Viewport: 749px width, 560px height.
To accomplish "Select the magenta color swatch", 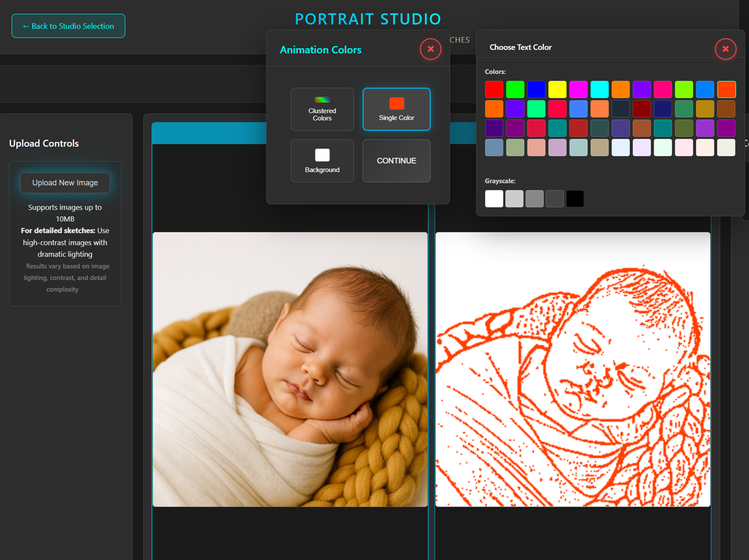I will [x=578, y=89].
